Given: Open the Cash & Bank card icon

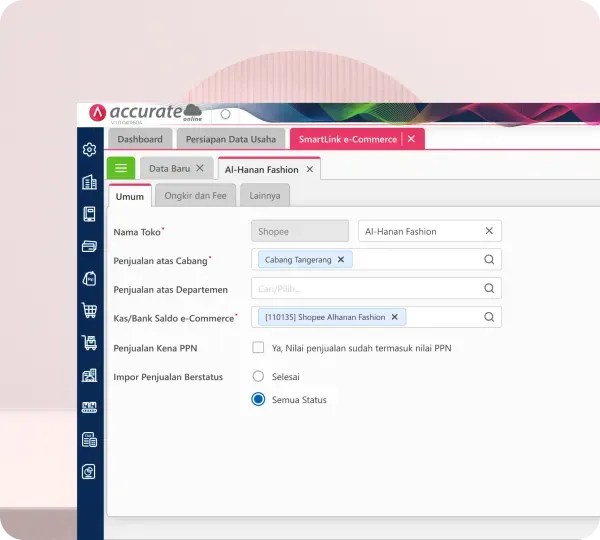Looking at the screenshot, I should [90, 246].
